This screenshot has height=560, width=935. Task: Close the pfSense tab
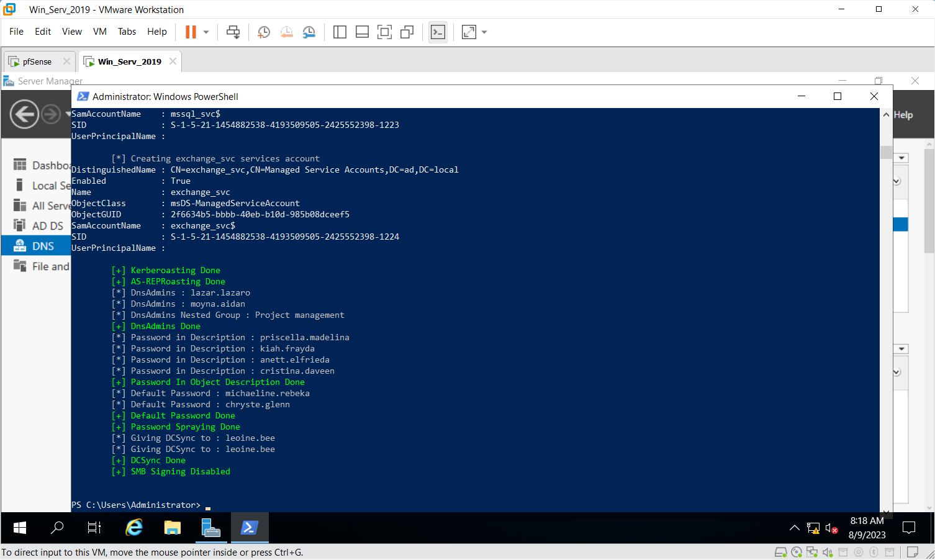(x=66, y=61)
